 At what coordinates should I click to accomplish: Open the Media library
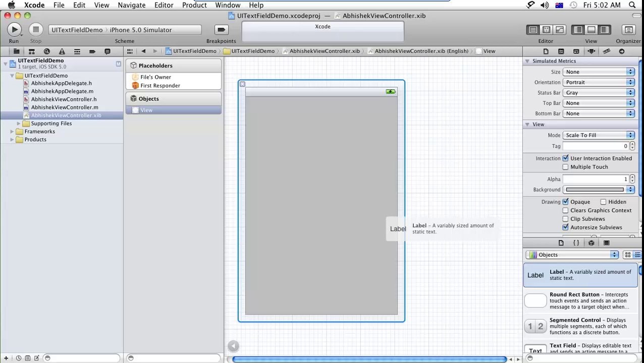606,243
